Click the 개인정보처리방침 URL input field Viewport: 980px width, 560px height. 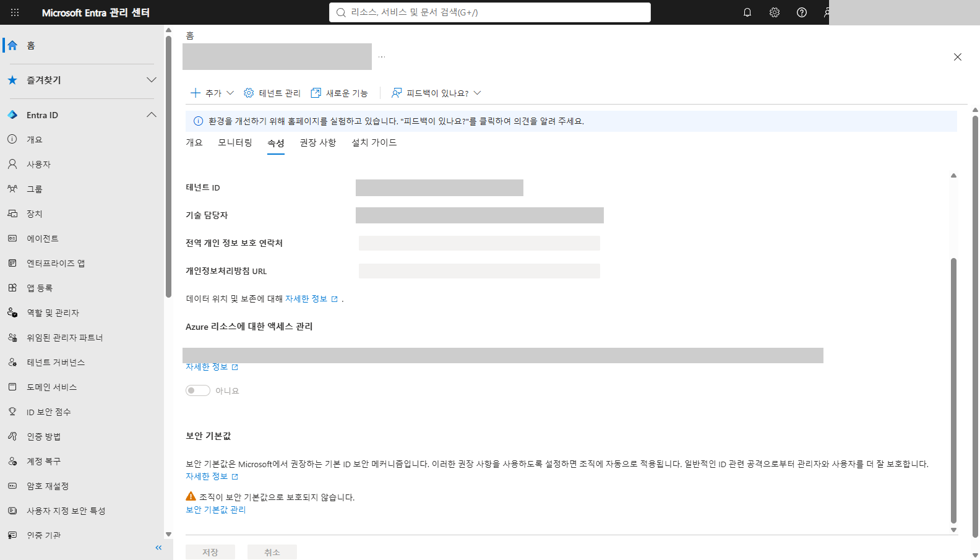(479, 271)
